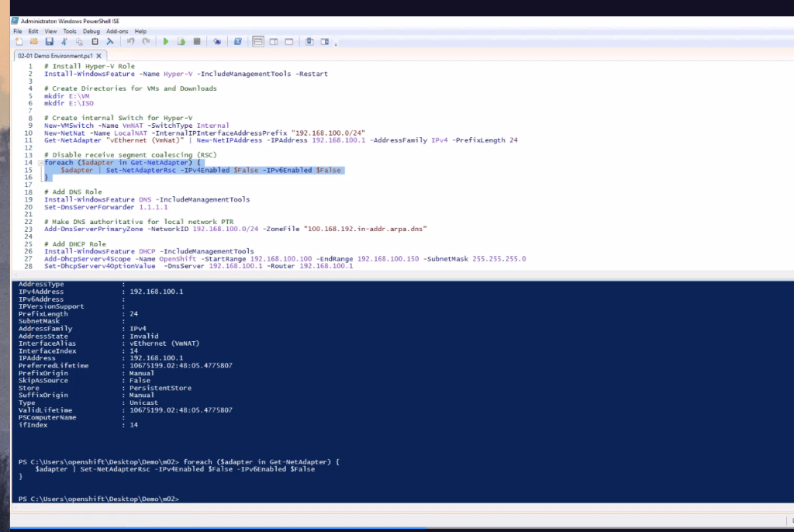The image size is (794, 532).
Task: Open a script file via folder icon
Action: tap(34, 42)
